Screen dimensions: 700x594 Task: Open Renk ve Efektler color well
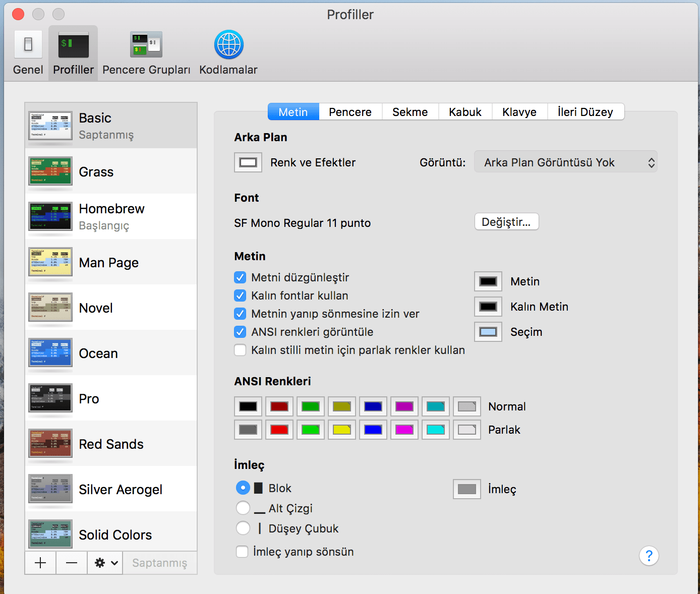[248, 162]
